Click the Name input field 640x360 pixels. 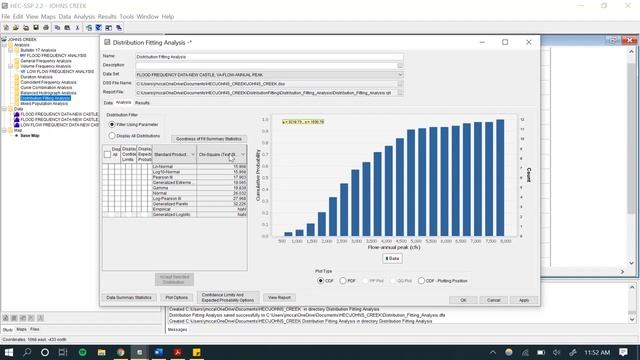pos(269,57)
